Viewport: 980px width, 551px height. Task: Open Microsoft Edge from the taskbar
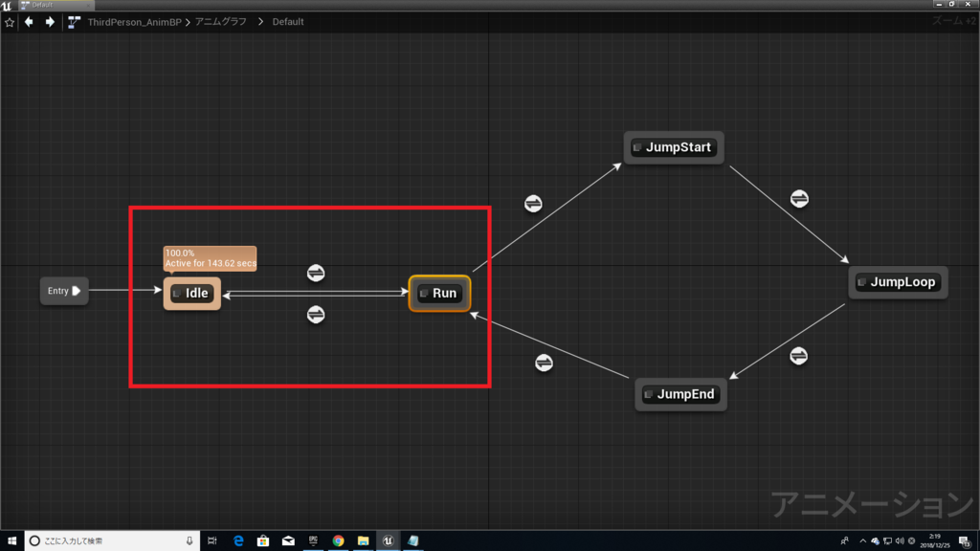(238, 541)
